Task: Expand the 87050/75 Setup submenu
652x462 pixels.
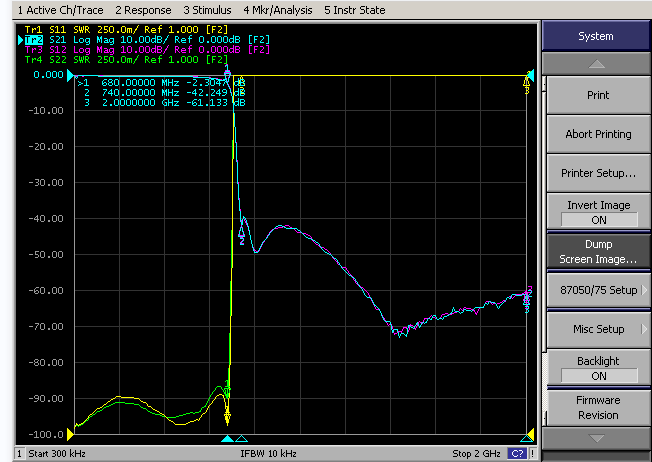Action: 598,290
